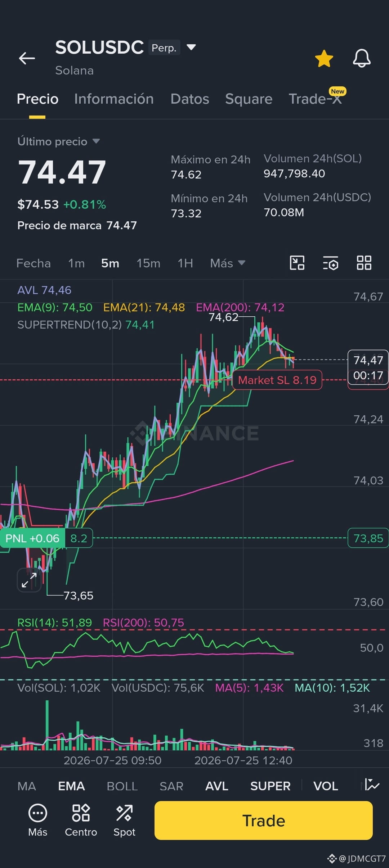Tap the EMA(200): 74,12 legend
Screen dimensions: 389x868
point(240,307)
